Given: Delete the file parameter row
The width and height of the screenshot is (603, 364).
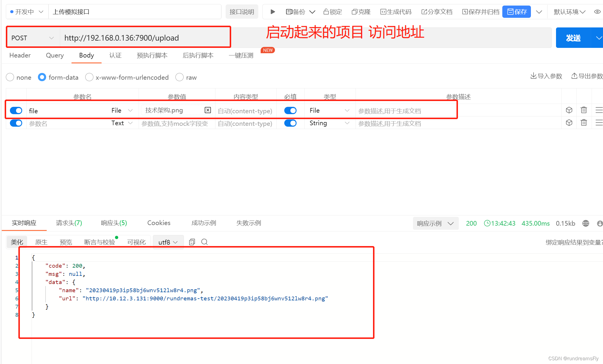Looking at the screenshot, I should click(584, 110).
